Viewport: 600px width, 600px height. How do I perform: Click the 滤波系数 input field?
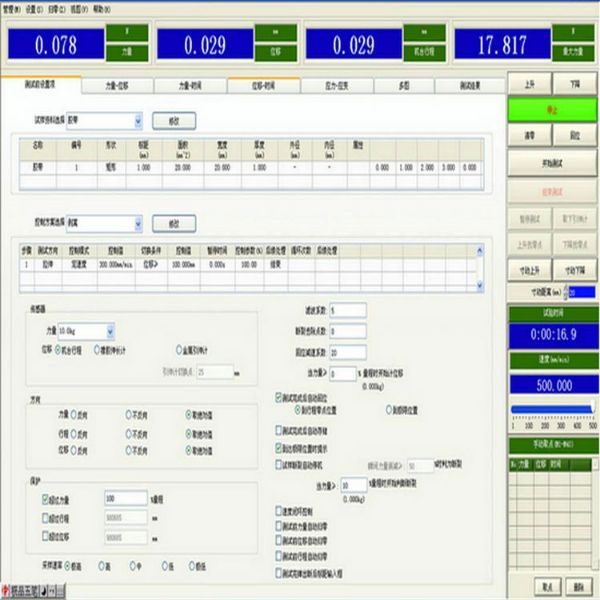click(x=347, y=310)
